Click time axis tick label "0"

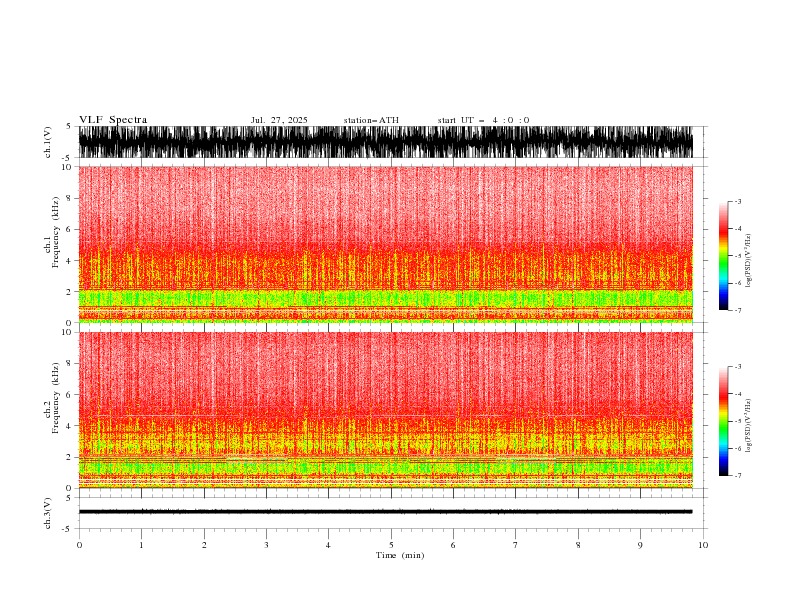click(x=79, y=545)
